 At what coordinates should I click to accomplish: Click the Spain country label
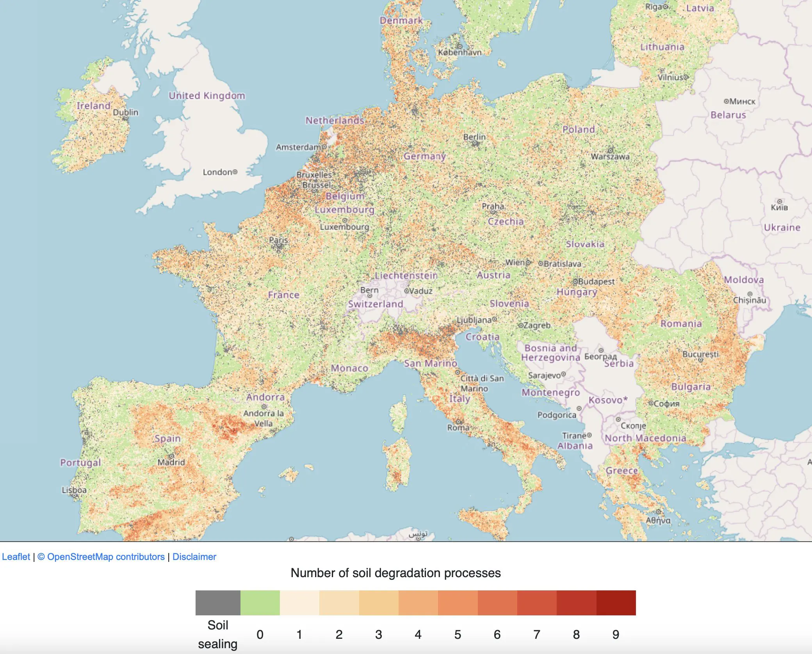pos(167,438)
